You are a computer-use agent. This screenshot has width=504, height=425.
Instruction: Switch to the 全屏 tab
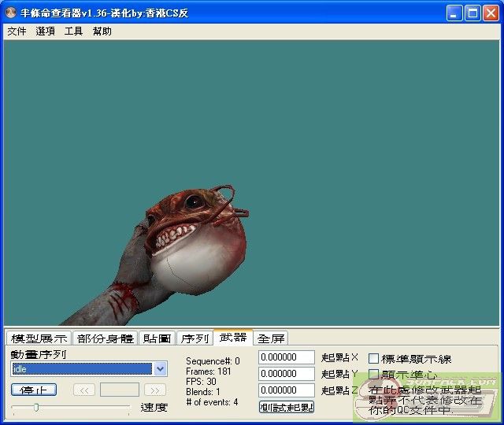(x=271, y=338)
